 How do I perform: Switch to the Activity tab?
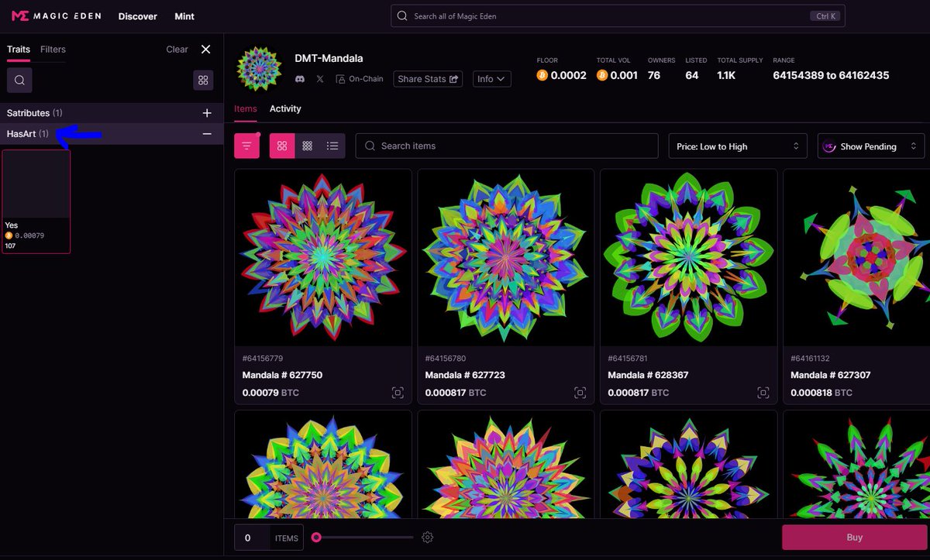pyautogui.click(x=285, y=108)
